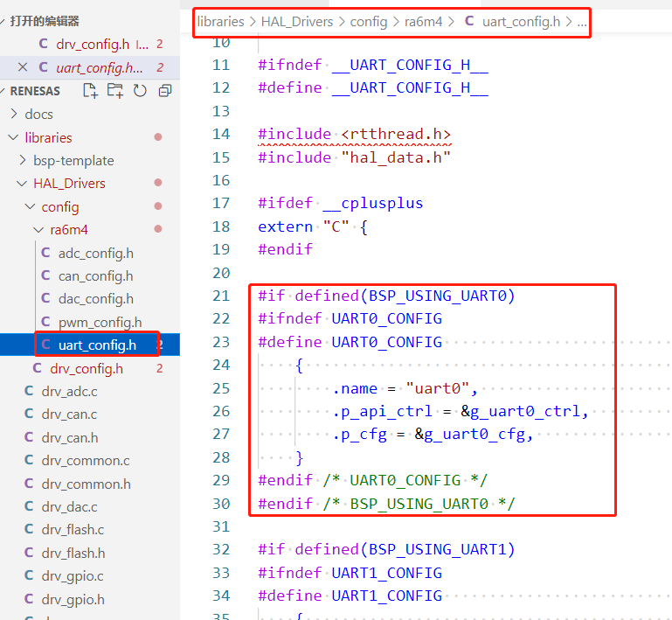The width and height of the screenshot is (672, 620).
Task: Click the New Folder icon in explorer
Action: coord(114,91)
